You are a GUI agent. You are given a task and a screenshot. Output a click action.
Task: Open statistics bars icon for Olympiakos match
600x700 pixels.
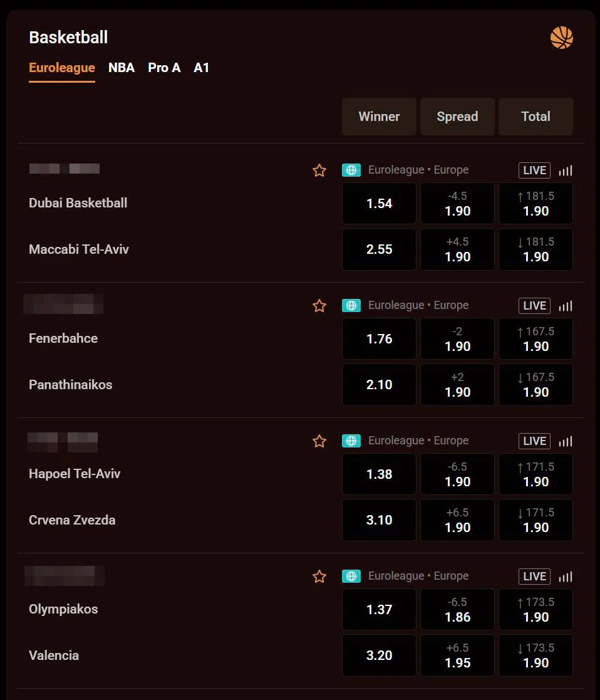565,577
